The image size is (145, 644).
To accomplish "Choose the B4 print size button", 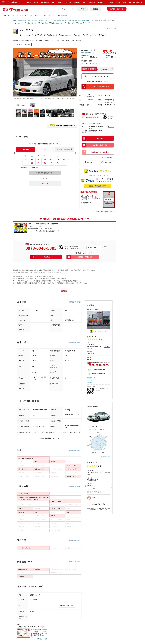I will click(113, 20).
